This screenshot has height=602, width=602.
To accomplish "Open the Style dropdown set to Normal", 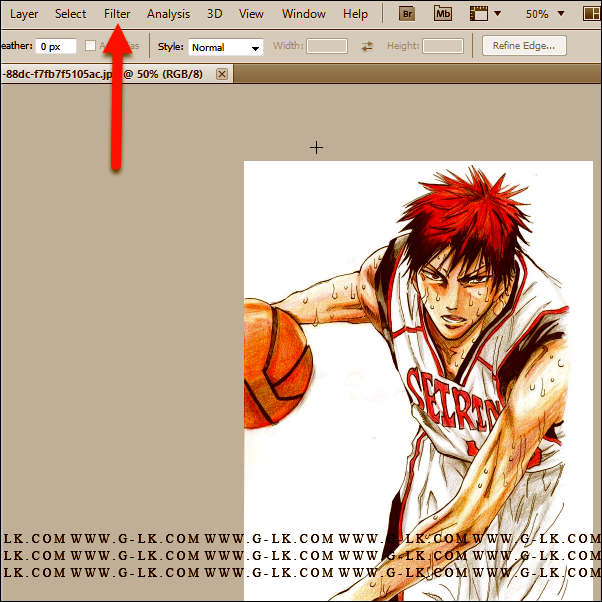I will point(225,47).
